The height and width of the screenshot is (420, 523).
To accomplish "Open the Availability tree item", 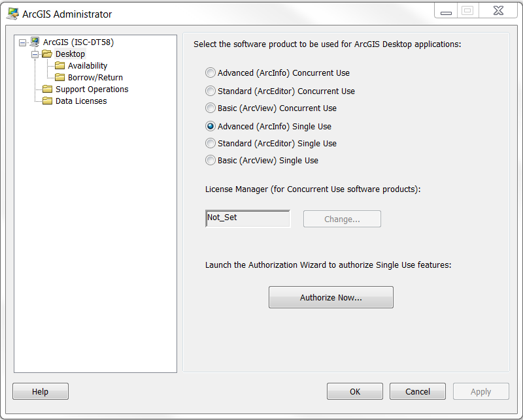I will (88, 66).
